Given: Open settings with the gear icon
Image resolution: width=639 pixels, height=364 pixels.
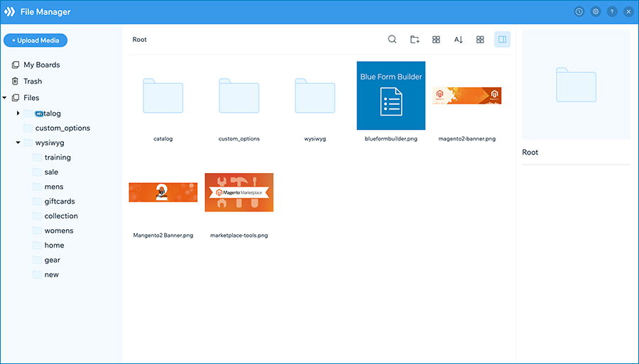Looking at the screenshot, I should 596,12.
